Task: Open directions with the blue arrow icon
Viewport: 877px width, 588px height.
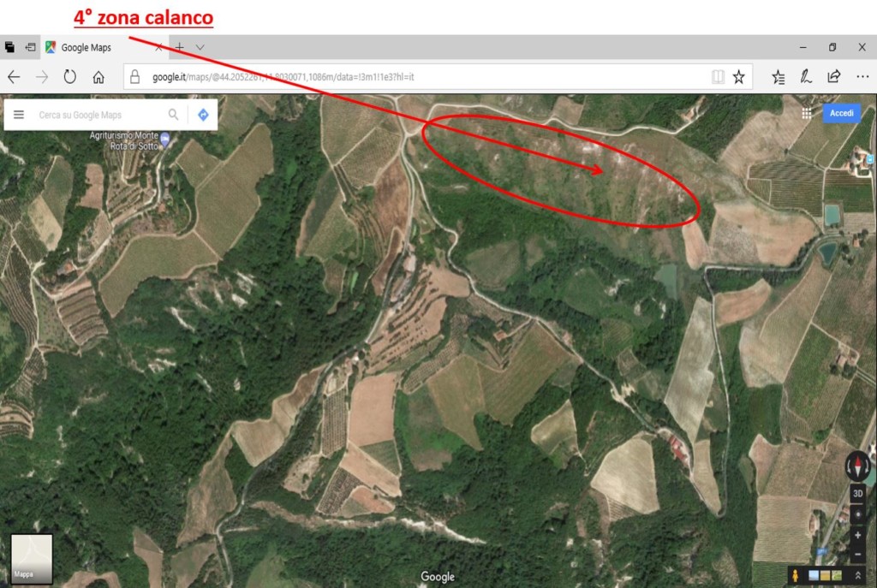Action: click(x=203, y=115)
